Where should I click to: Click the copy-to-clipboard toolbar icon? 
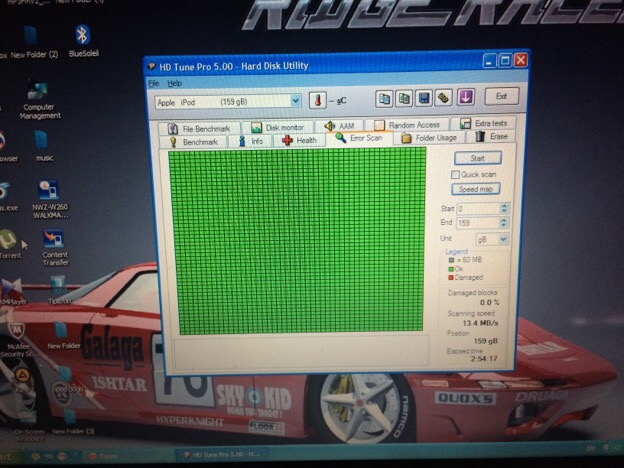(384, 98)
